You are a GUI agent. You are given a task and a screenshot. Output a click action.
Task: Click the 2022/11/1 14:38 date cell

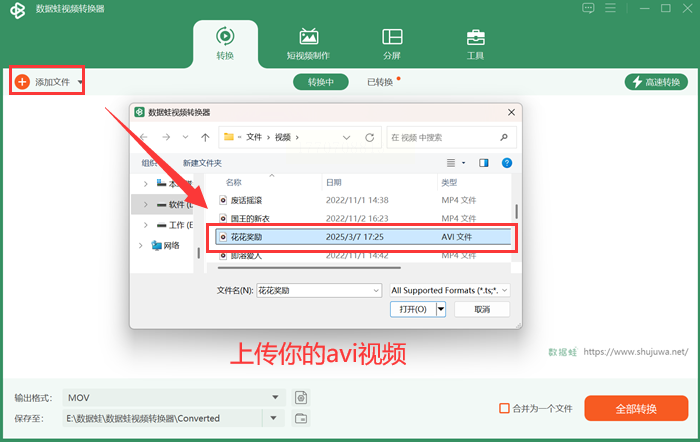pos(357,200)
